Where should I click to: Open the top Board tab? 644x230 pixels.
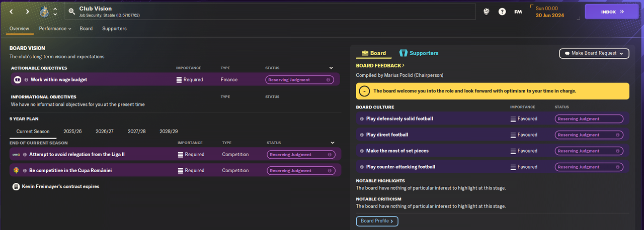coord(86,29)
